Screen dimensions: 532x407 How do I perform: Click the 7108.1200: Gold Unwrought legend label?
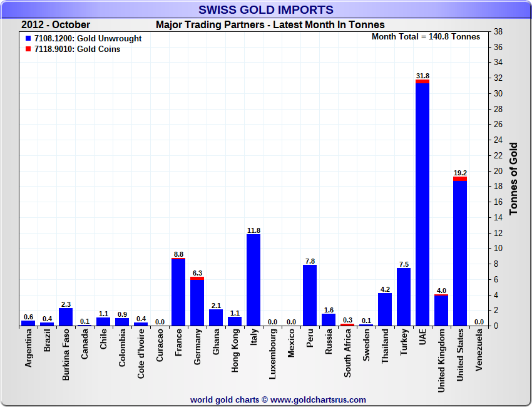[88, 38]
